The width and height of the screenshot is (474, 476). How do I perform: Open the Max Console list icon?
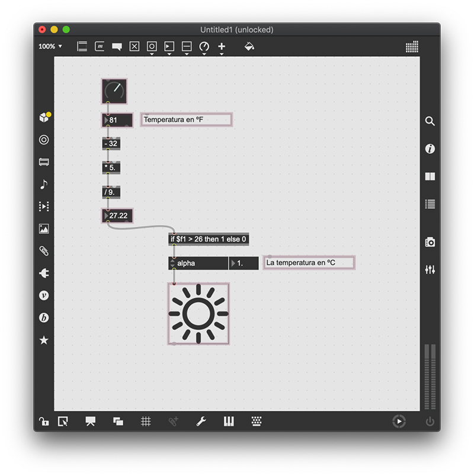pos(430,204)
